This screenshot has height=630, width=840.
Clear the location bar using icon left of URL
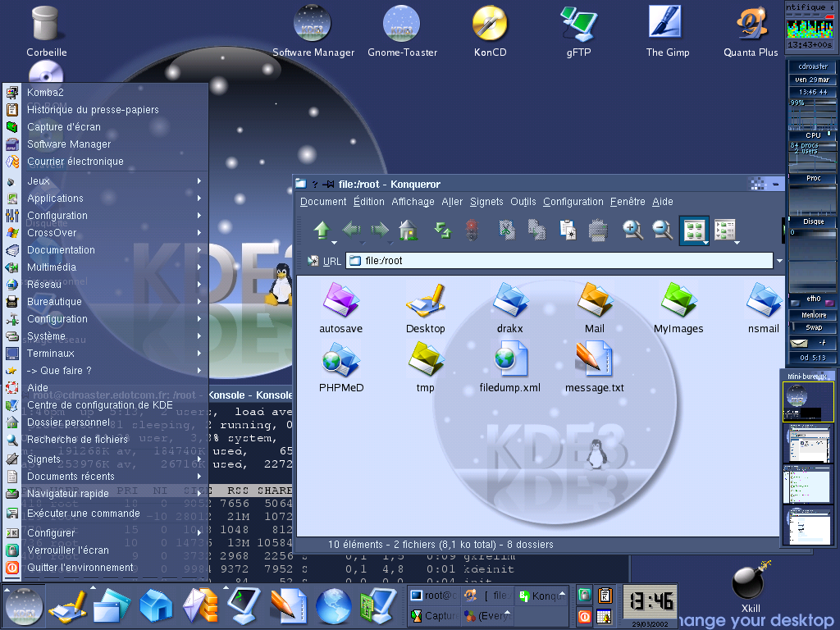click(x=313, y=261)
